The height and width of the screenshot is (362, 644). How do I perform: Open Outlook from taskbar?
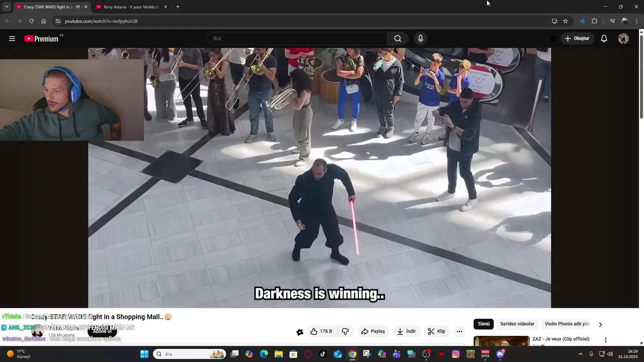pyautogui.click(x=338, y=354)
